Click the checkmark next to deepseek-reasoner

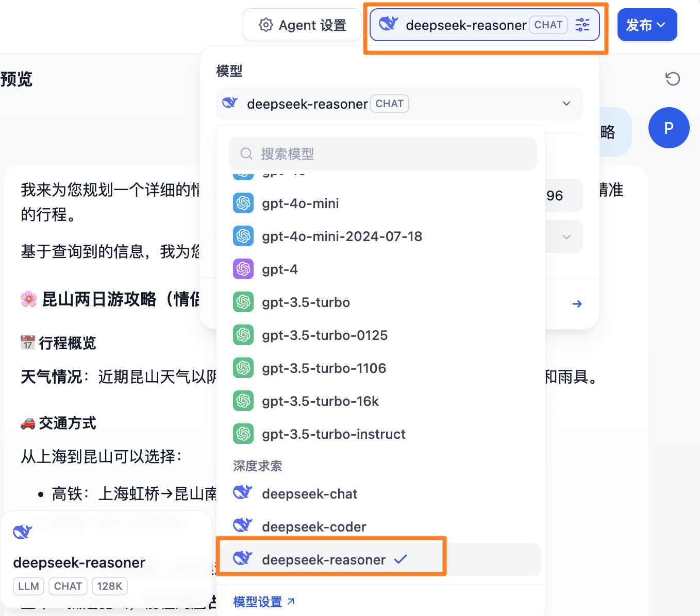pyautogui.click(x=401, y=559)
